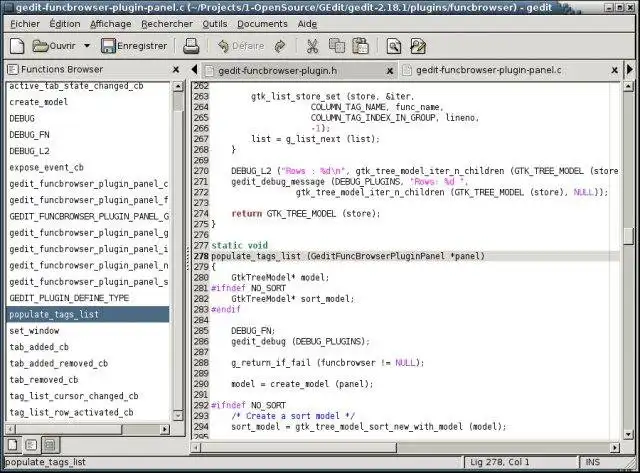Open the Rechercher menu

click(167, 24)
